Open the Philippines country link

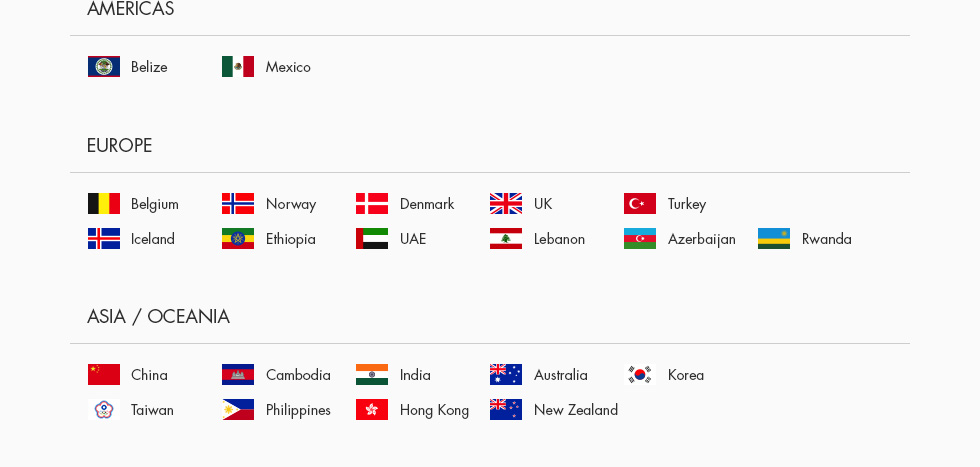(298, 410)
